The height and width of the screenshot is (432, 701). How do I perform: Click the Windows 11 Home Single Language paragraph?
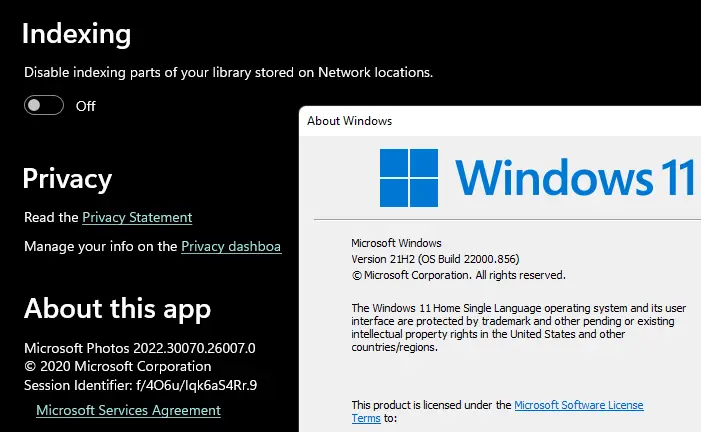519,327
